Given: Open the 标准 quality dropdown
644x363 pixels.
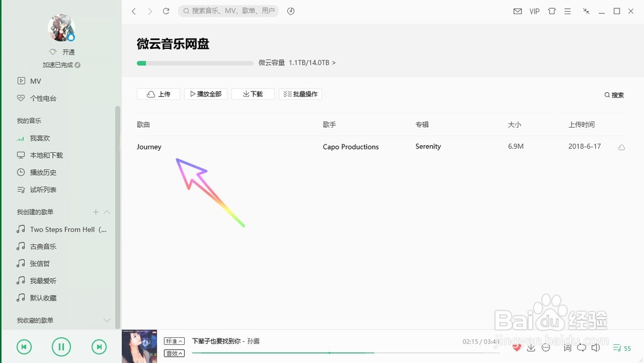Looking at the screenshot, I should click(174, 341).
